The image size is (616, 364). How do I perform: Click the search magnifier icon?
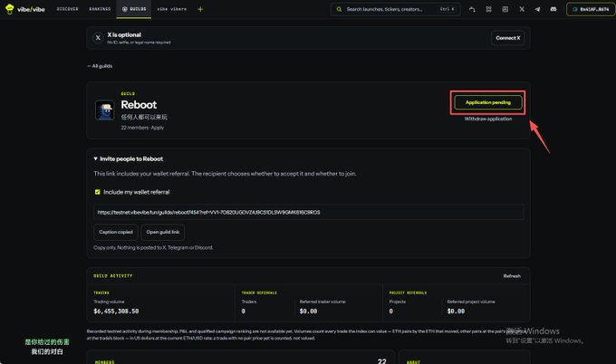[339, 9]
